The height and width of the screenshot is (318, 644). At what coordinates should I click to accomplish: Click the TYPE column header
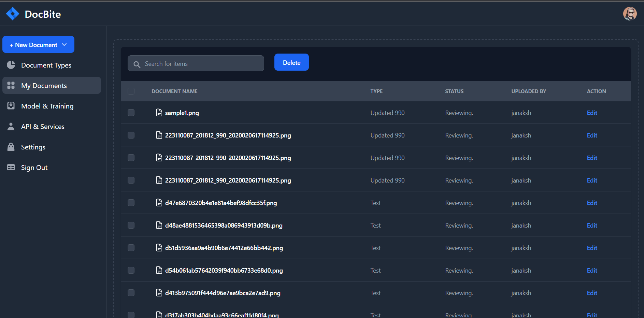pos(376,91)
